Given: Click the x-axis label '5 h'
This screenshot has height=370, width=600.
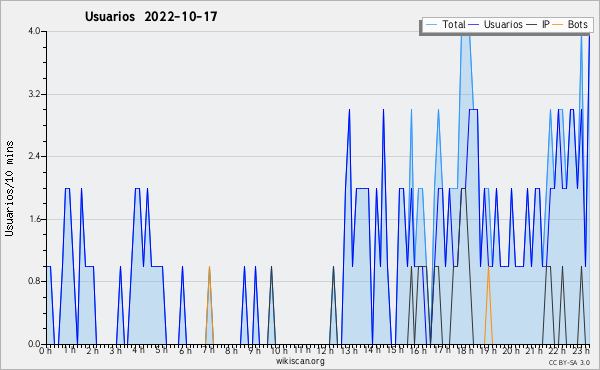Looking at the screenshot, I should coord(161,350).
